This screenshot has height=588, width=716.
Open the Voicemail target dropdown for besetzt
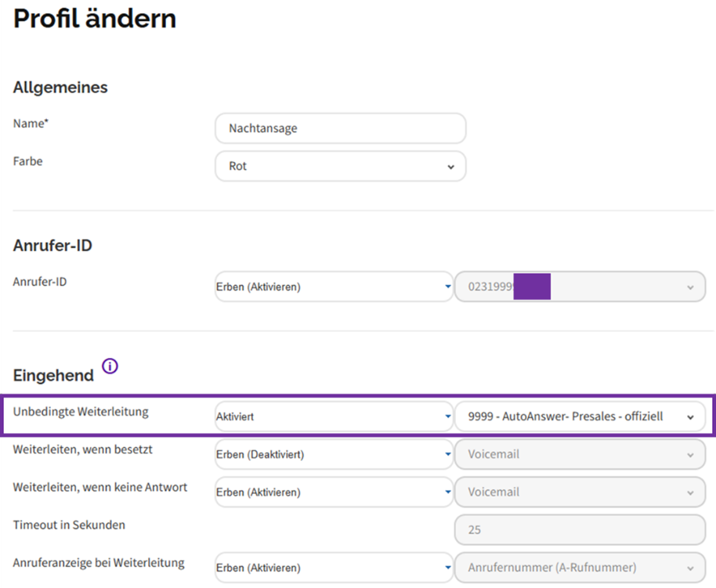tap(580, 454)
